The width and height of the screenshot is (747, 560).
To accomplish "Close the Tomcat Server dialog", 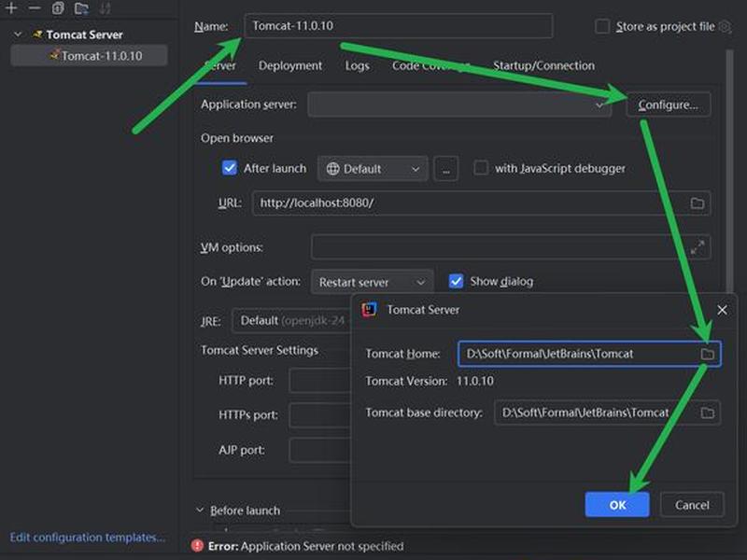I will click(722, 310).
